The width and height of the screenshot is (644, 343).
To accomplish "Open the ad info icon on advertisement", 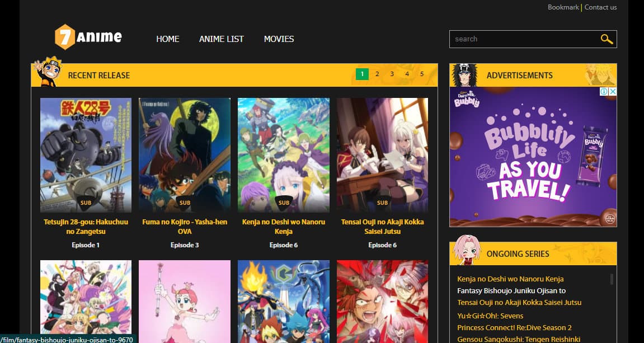I will tap(604, 92).
